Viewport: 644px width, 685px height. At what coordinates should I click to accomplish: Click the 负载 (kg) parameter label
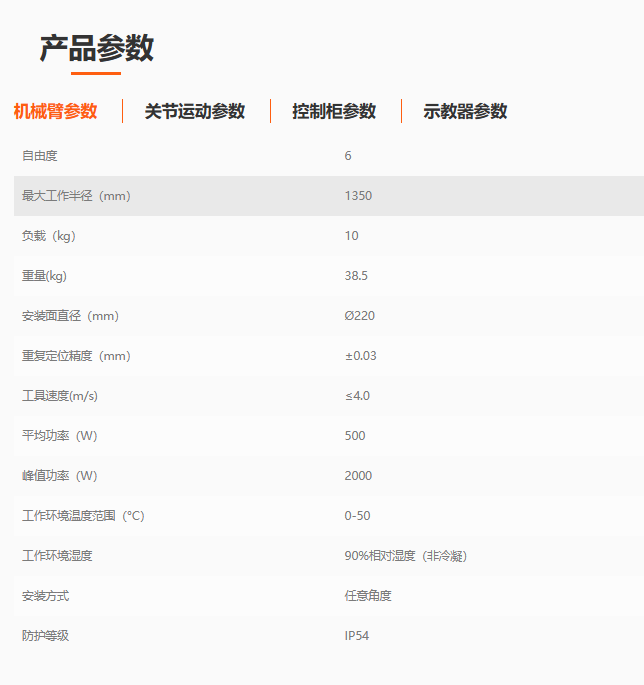point(49,236)
